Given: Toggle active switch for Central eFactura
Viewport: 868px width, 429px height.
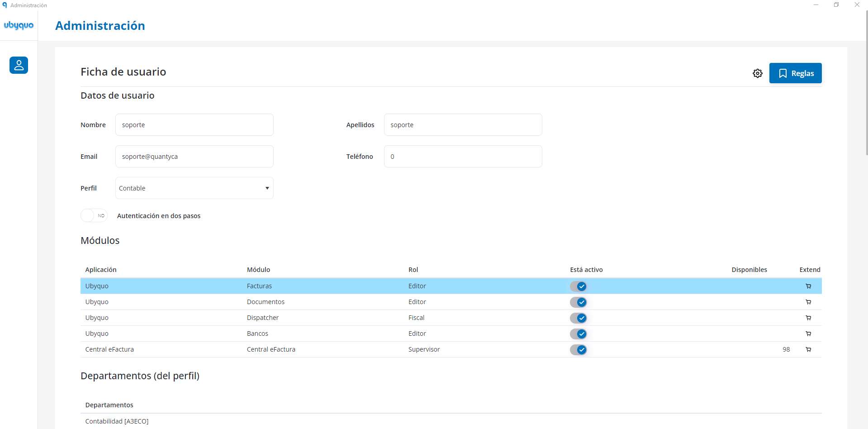Looking at the screenshot, I should pos(578,349).
